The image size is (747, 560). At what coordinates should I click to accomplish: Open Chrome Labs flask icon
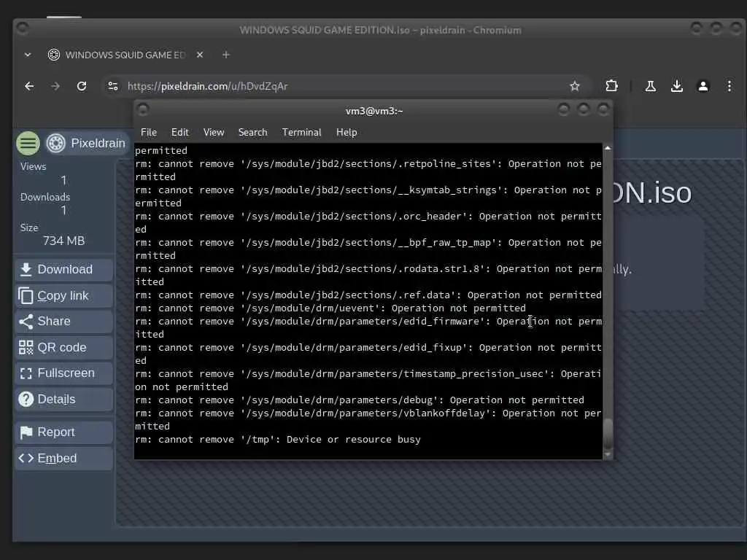point(650,86)
